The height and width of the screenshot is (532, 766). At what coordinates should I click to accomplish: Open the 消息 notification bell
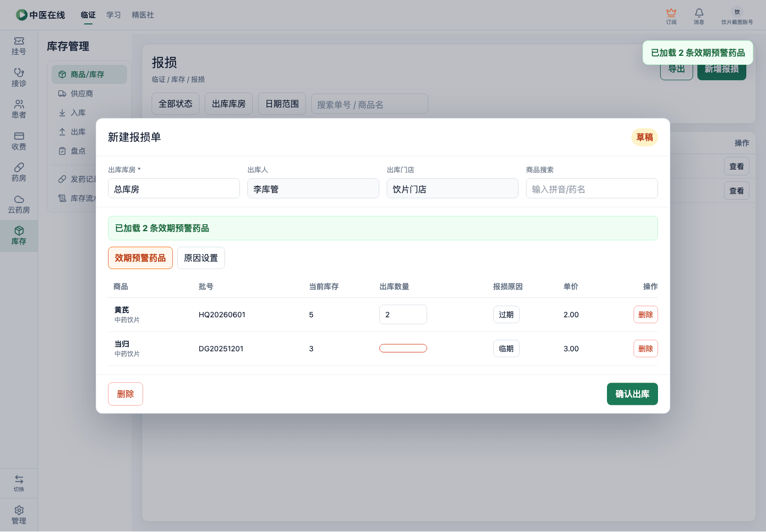pos(699,16)
